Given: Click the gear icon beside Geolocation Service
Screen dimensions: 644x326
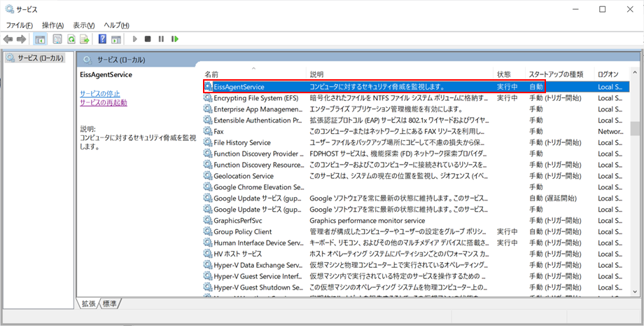Looking at the screenshot, I should 208,175.
